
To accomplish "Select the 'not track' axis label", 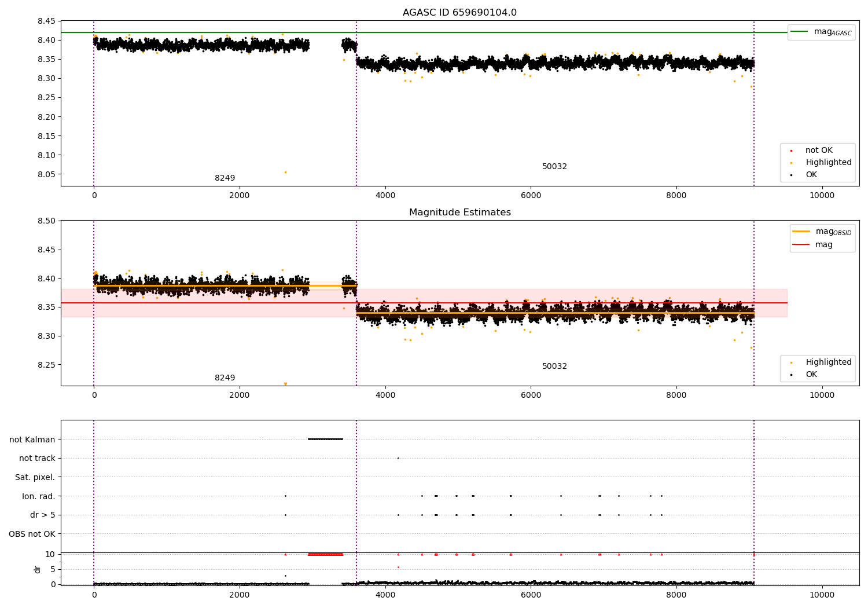I will coord(37,459).
